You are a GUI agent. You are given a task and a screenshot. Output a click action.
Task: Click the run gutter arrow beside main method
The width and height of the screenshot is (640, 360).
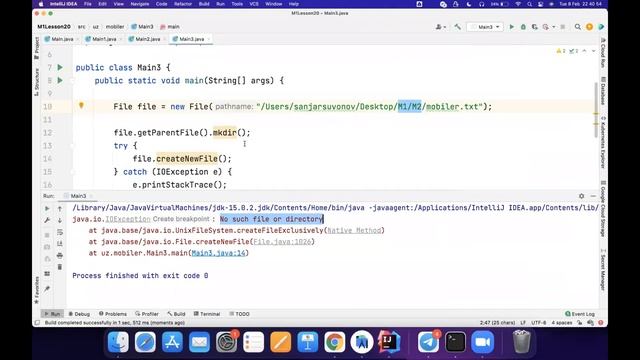tap(60, 80)
